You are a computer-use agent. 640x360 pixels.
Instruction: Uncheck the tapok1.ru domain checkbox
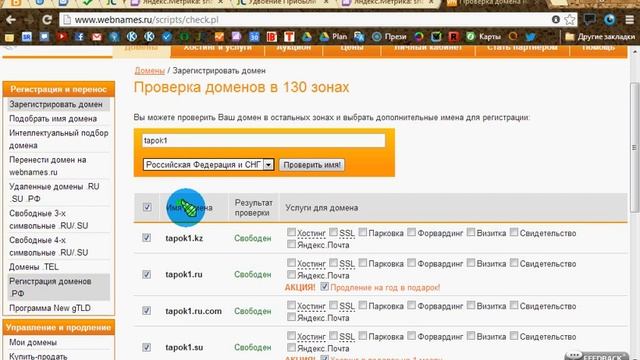147,274
